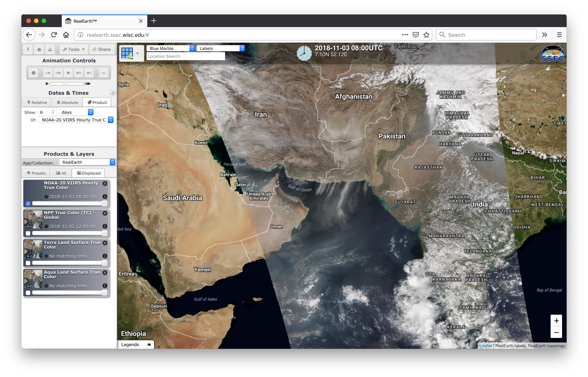Click the browser Search field
This screenshot has width=588, height=377.
pos(486,35)
